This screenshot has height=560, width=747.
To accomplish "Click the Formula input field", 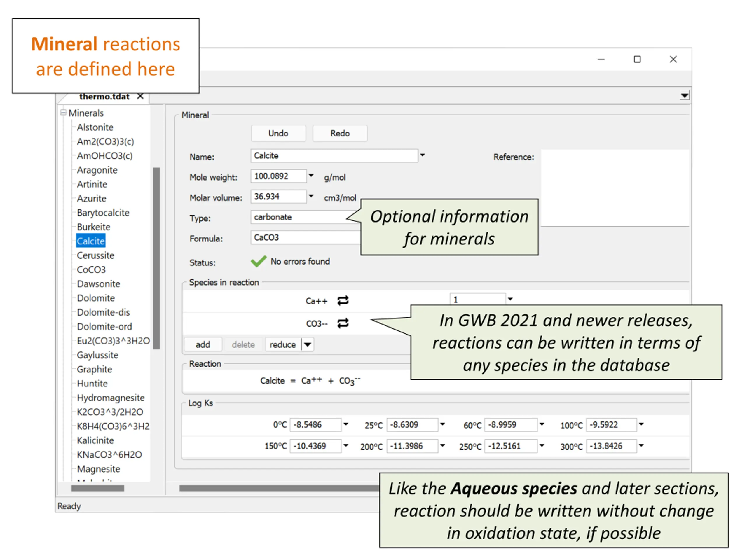I will (x=306, y=238).
